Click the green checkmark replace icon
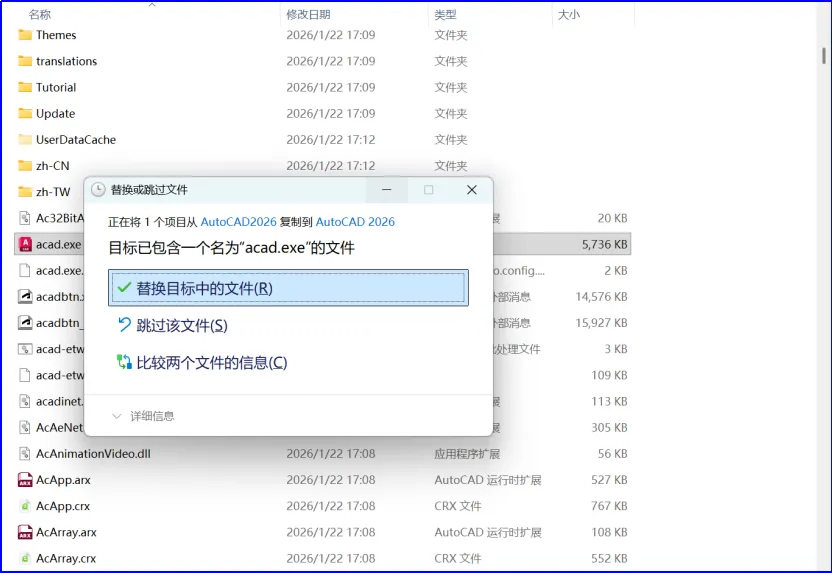Viewport: 832px width, 573px height. (124, 288)
